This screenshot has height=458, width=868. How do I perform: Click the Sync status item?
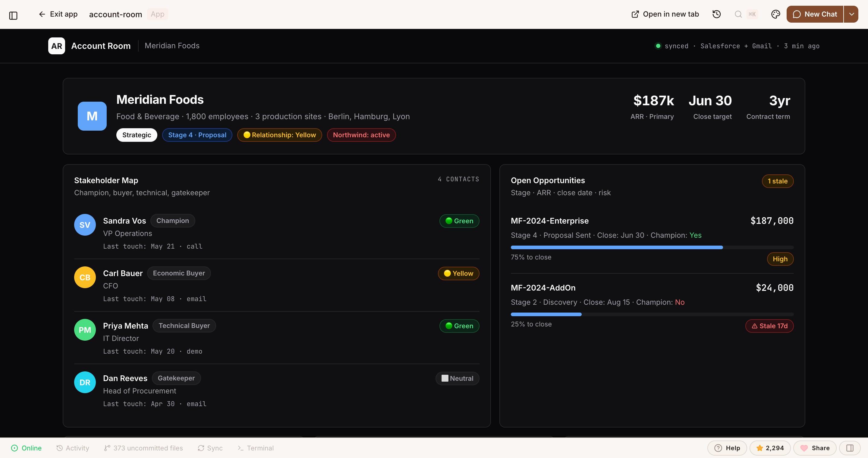(x=210, y=448)
